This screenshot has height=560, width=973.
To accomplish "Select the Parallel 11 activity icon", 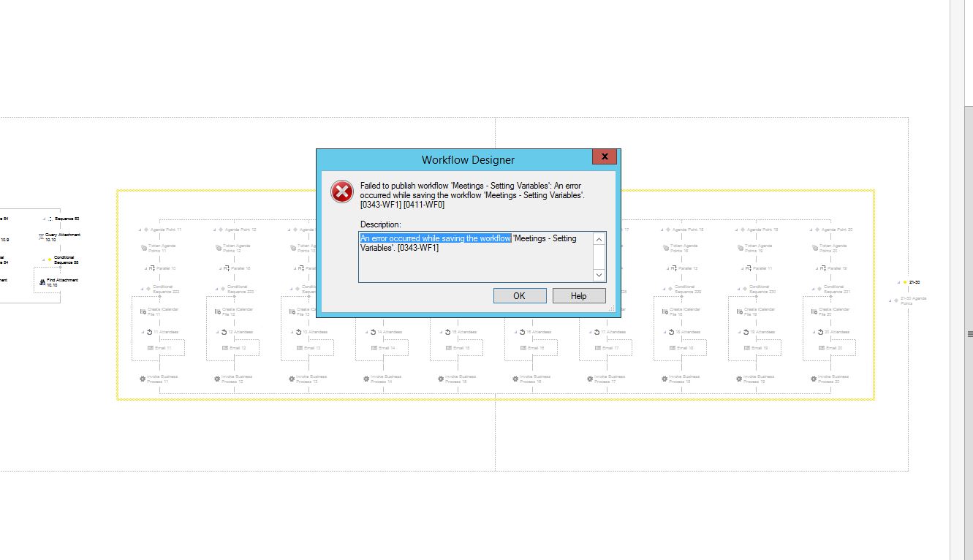I will tap(749, 268).
